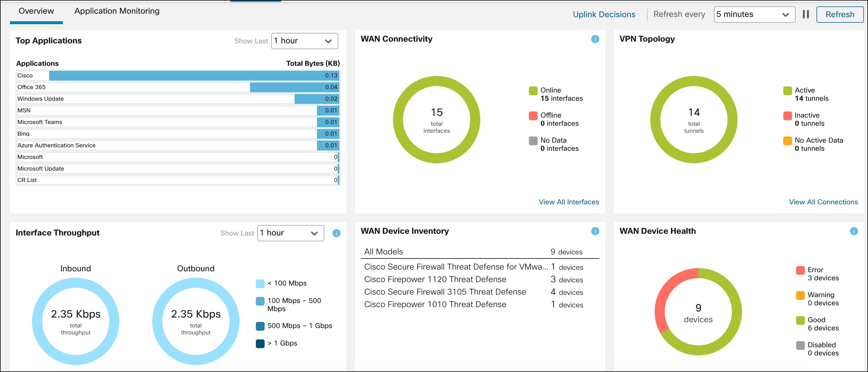Open the Uplink Decisions link
This screenshot has height=372, width=868.
point(604,15)
